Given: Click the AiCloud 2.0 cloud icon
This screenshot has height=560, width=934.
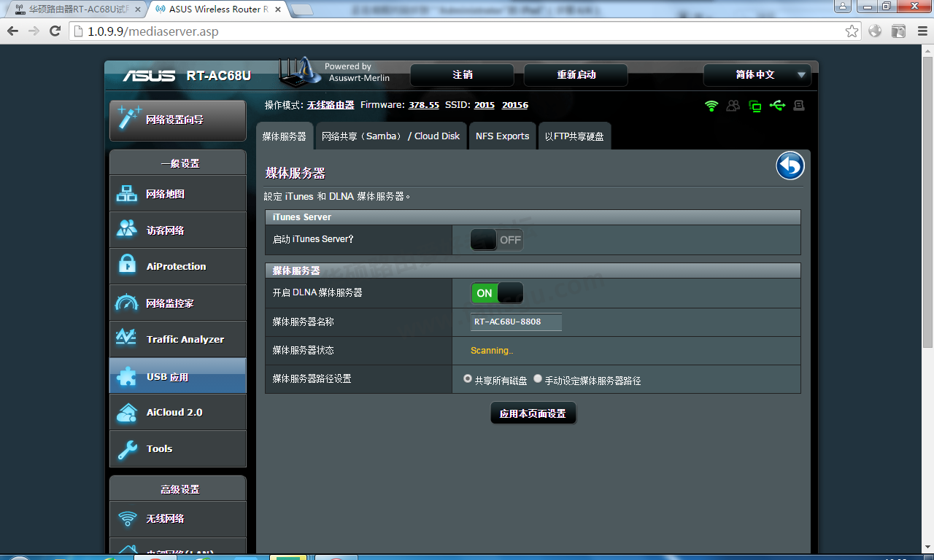Looking at the screenshot, I should pyautogui.click(x=127, y=413).
